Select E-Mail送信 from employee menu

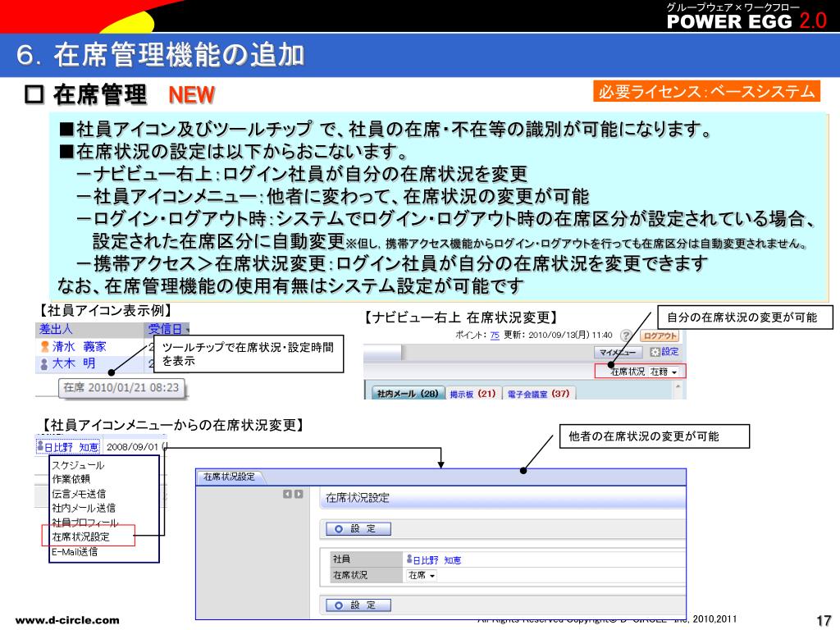[x=75, y=552]
